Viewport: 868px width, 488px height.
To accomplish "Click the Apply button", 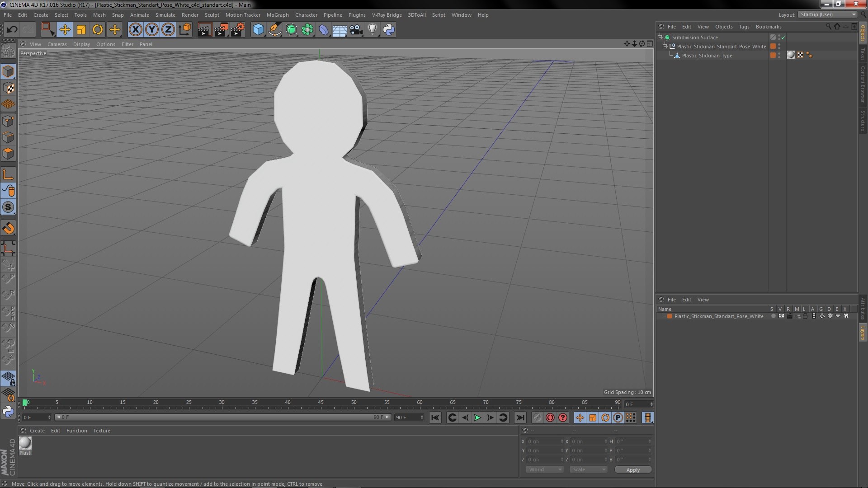I will click(x=633, y=470).
